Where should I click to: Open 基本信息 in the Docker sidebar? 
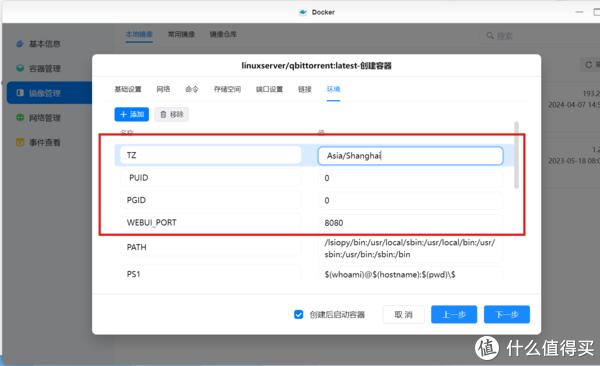pos(44,44)
